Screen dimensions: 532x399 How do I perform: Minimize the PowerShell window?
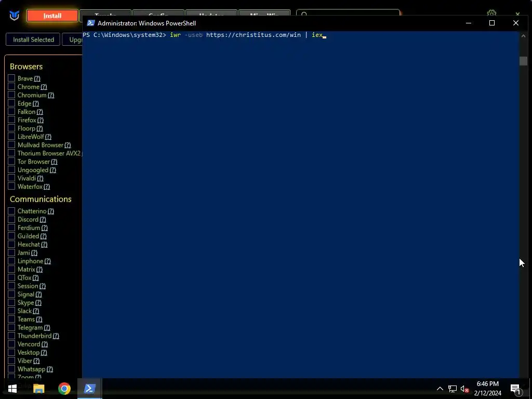pyautogui.click(x=468, y=23)
